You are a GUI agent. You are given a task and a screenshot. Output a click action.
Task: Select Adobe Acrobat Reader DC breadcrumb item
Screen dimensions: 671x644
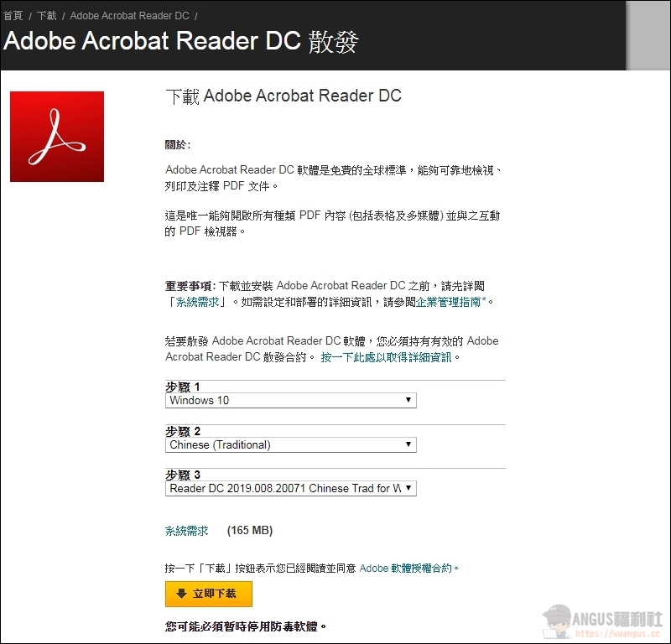point(129,16)
